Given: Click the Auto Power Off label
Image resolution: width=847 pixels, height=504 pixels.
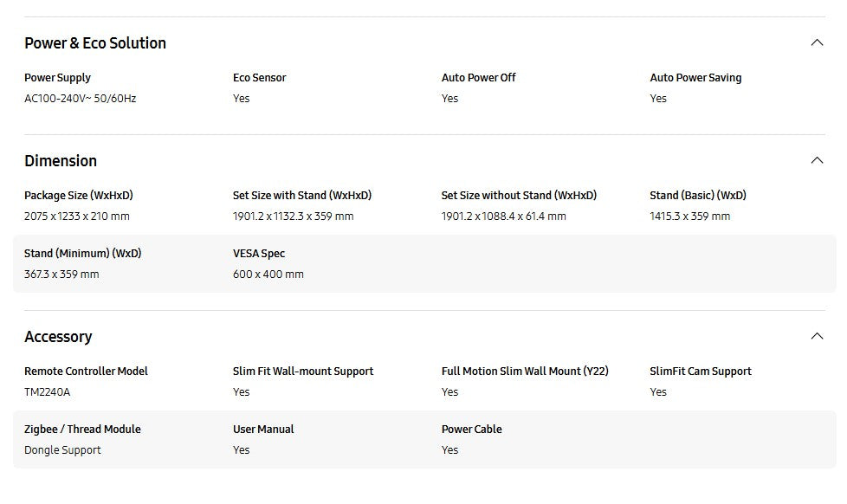Looking at the screenshot, I should pyautogui.click(x=478, y=78).
